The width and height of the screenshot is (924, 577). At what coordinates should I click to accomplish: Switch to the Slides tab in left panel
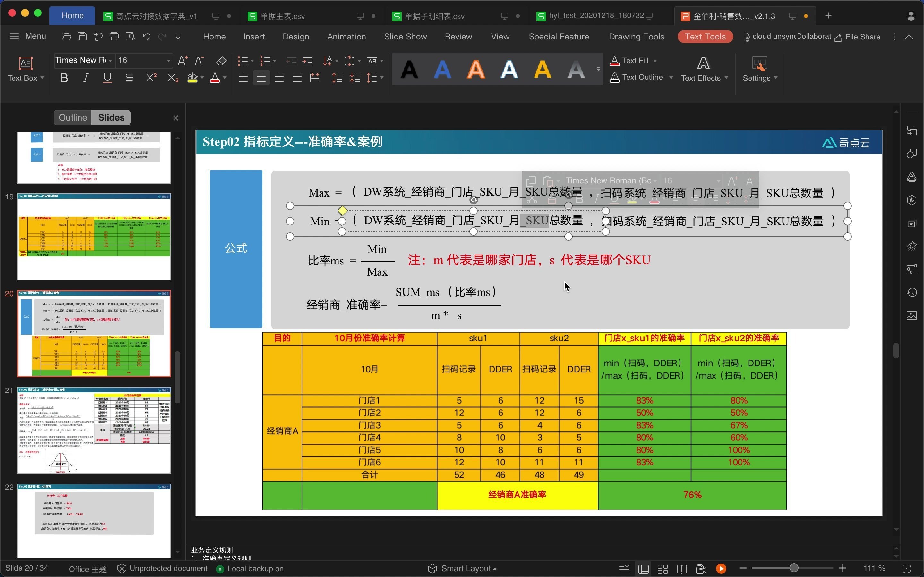coord(110,117)
